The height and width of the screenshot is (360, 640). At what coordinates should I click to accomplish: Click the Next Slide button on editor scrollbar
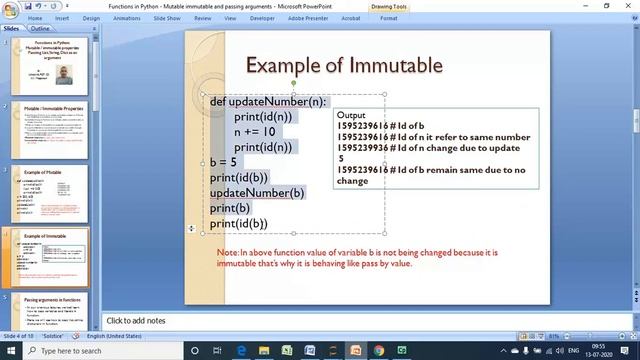636,300
